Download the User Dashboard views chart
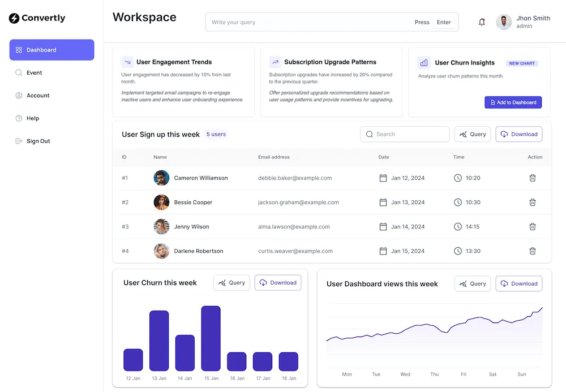This screenshot has height=392, width=566. (518, 283)
